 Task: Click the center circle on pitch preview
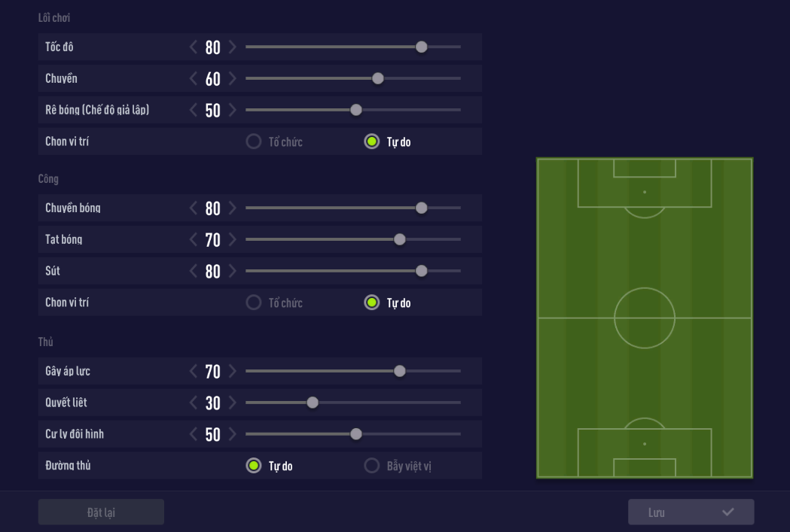pos(645,318)
